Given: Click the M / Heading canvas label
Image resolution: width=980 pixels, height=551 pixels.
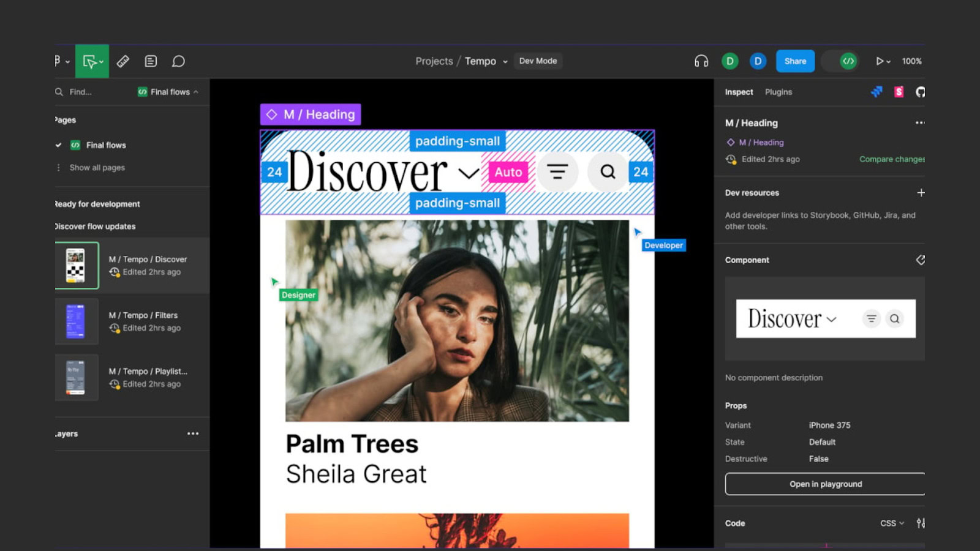Looking at the screenshot, I should (x=311, y=114).
